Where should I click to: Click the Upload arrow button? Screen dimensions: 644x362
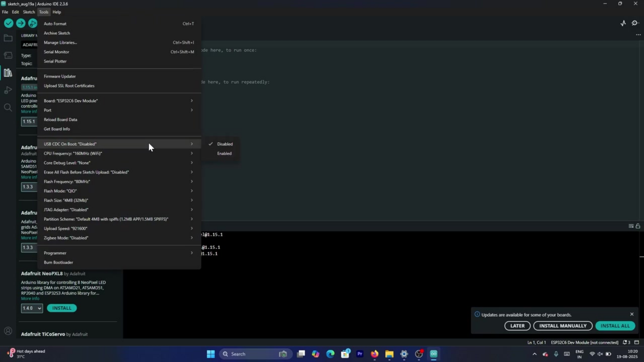point(21,23)
